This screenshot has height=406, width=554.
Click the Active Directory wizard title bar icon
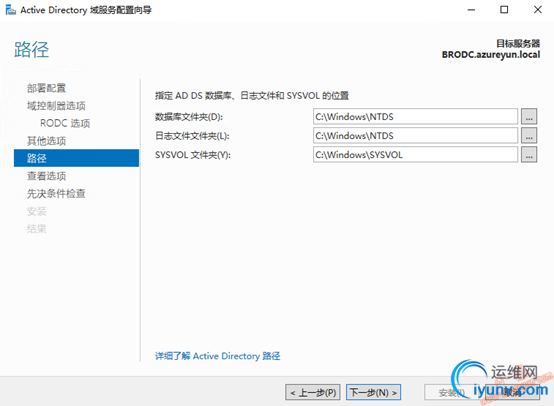[x=11, y=10]
